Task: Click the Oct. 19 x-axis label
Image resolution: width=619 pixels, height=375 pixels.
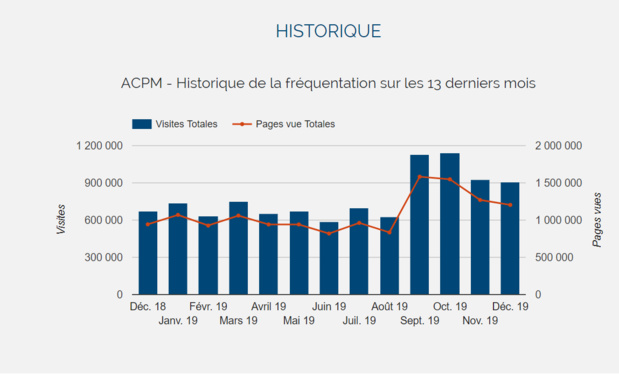Action: point(450,307)
